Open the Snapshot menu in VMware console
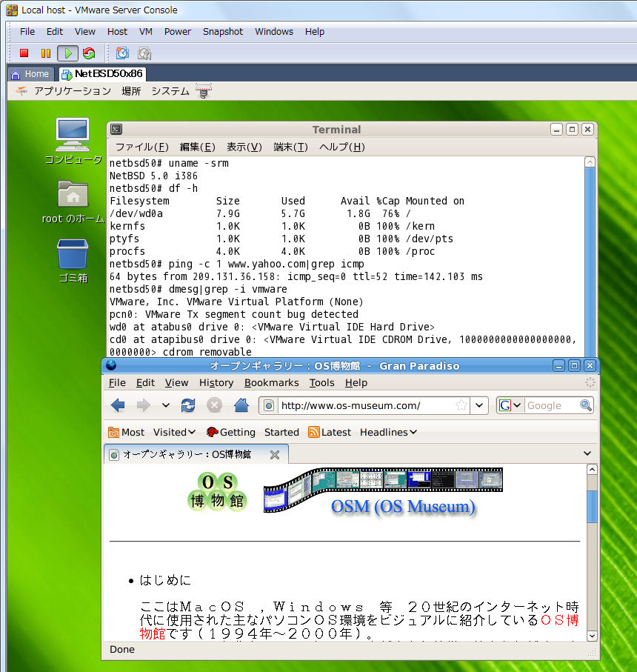 click(223, 32)
